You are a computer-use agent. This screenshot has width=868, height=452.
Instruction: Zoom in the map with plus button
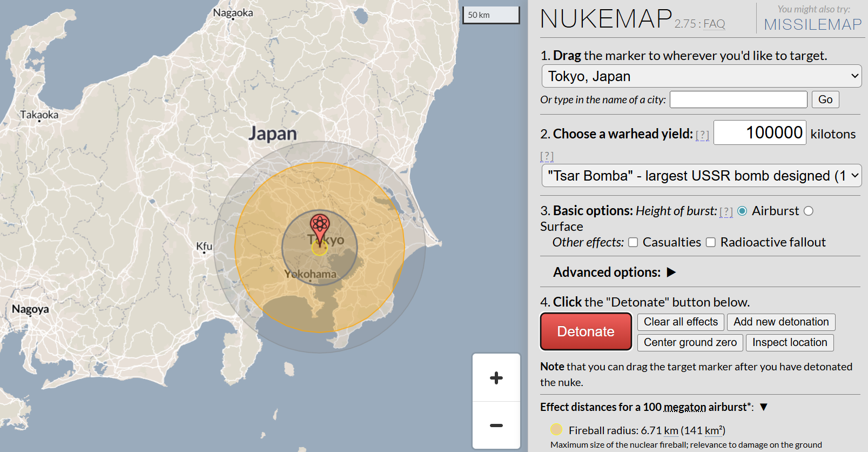pos(496,378)
